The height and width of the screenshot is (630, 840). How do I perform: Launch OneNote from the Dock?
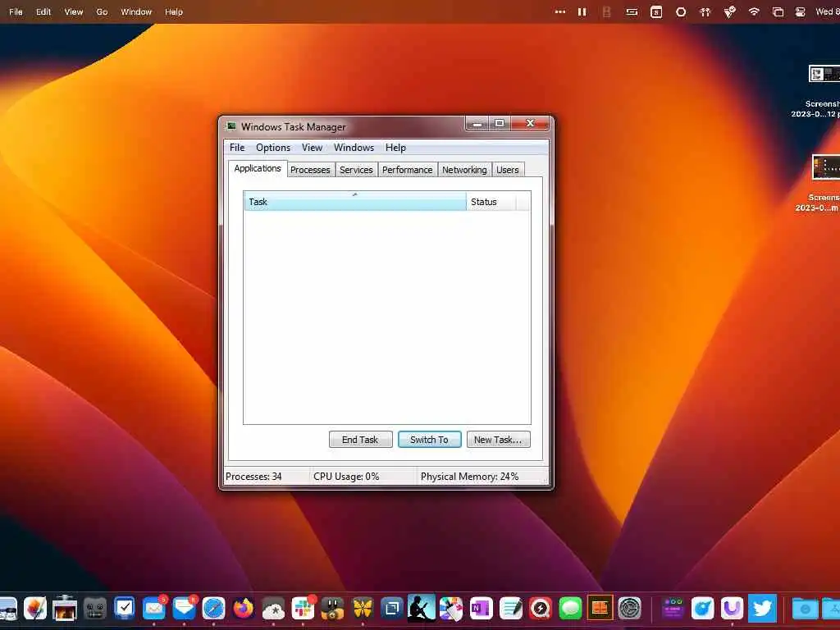coord(481,609)
